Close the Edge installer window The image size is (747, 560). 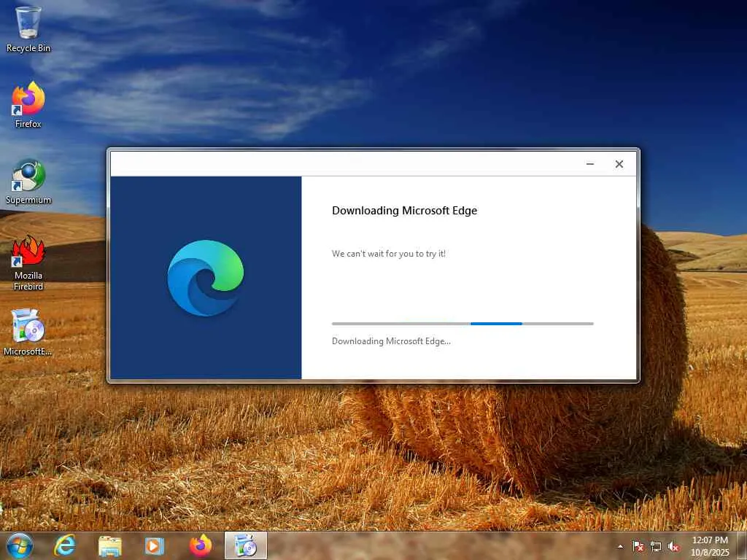click(619, 164)
